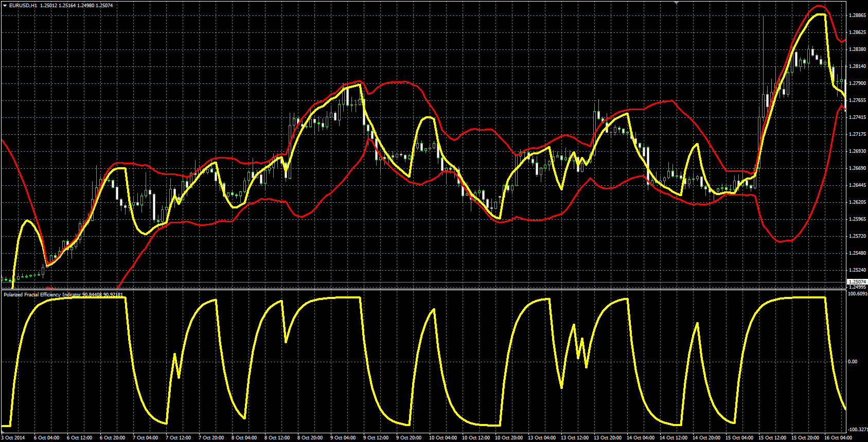Click the chart shift triangle marker on top edge

point(677,3)
